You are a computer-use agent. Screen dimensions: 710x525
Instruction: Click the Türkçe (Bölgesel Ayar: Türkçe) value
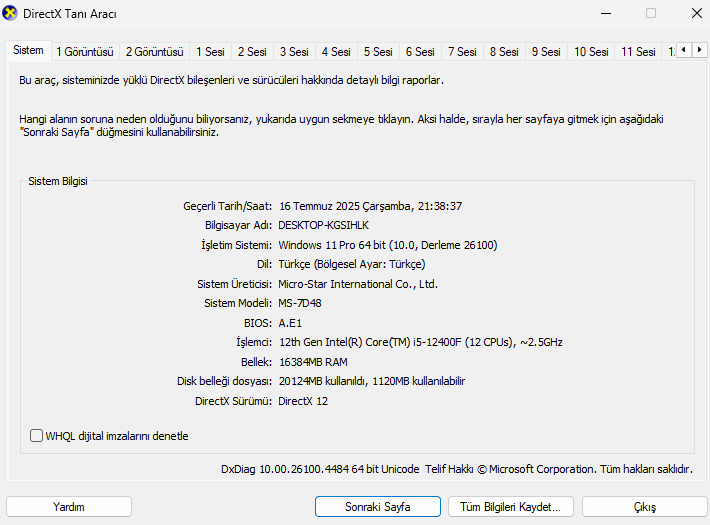pyautogui.click(x=352, y=264)
